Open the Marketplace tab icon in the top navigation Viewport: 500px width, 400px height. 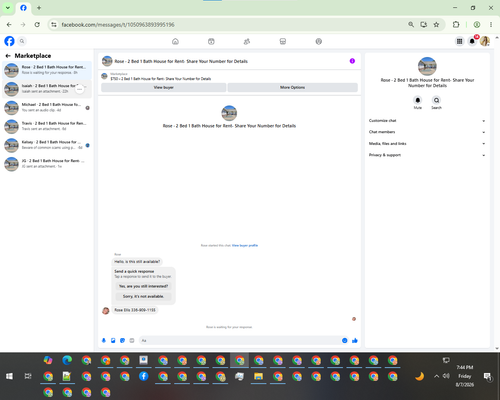click(x=283, y=41)
